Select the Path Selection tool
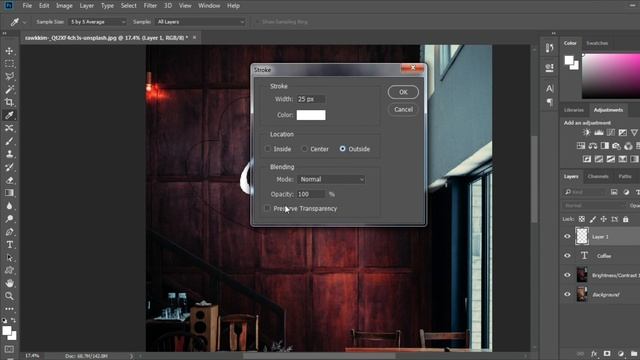640x360 pixels. pyautogui.click(x=9, y=258)
